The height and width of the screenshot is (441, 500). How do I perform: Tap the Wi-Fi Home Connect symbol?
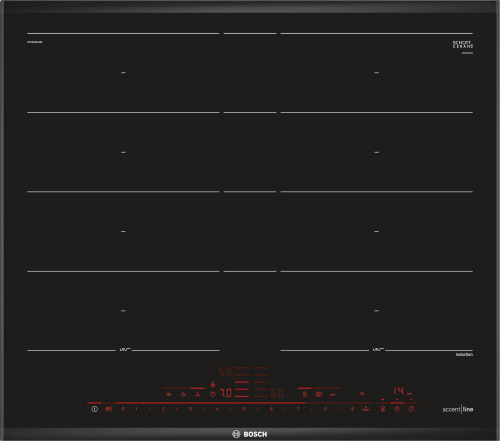(362, 394)
